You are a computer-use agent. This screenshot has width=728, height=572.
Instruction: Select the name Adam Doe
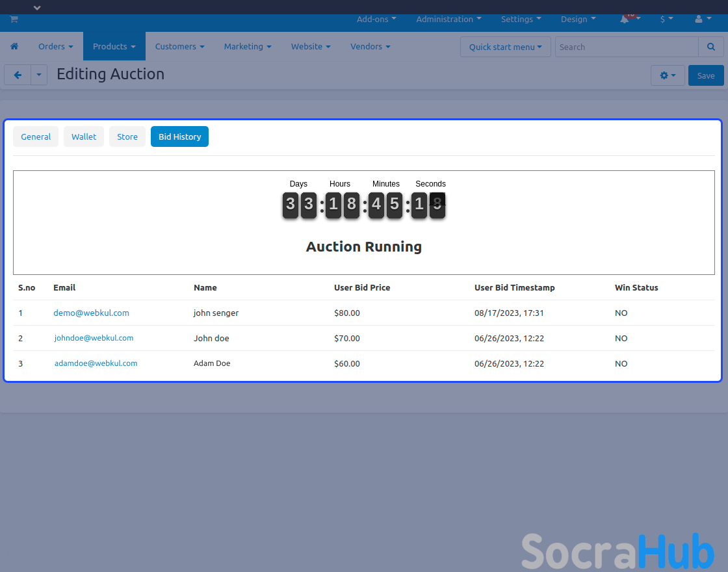tap(212, 363)
